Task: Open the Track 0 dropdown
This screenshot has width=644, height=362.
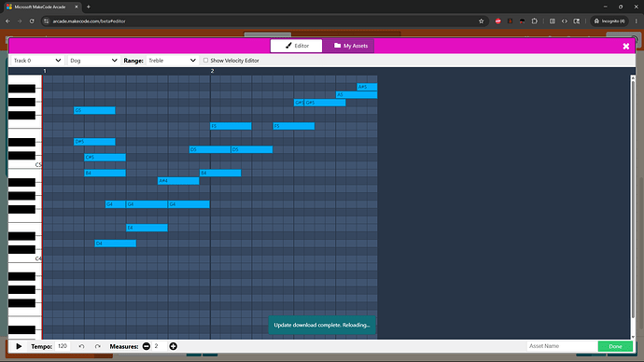Action: coord(37,61)
